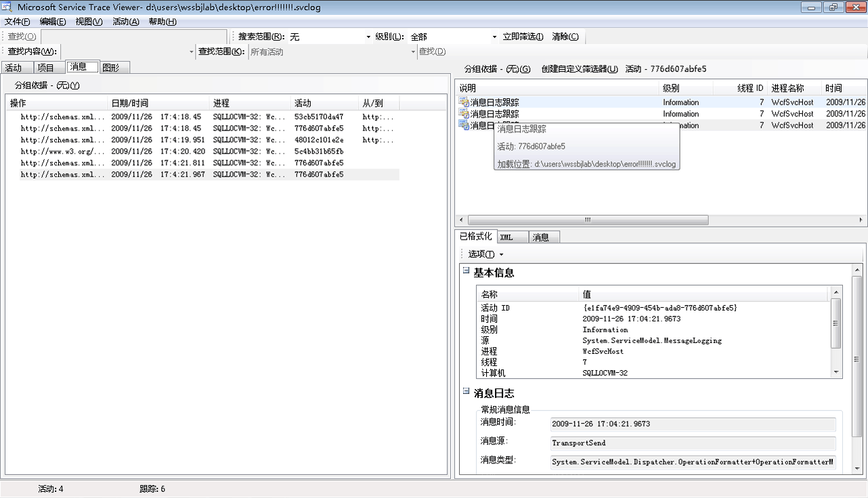
Task: Open the 编辑(E) menu
Action: coord(53,22)
